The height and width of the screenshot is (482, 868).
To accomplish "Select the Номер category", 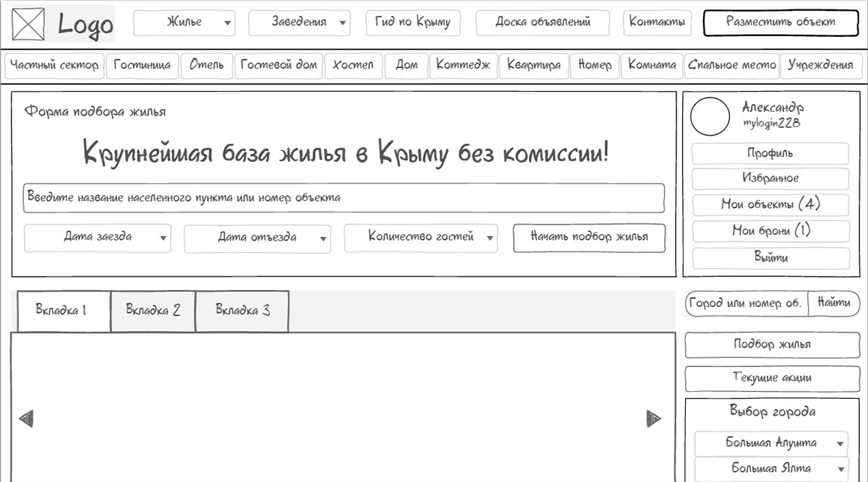I will coord(595,66).
